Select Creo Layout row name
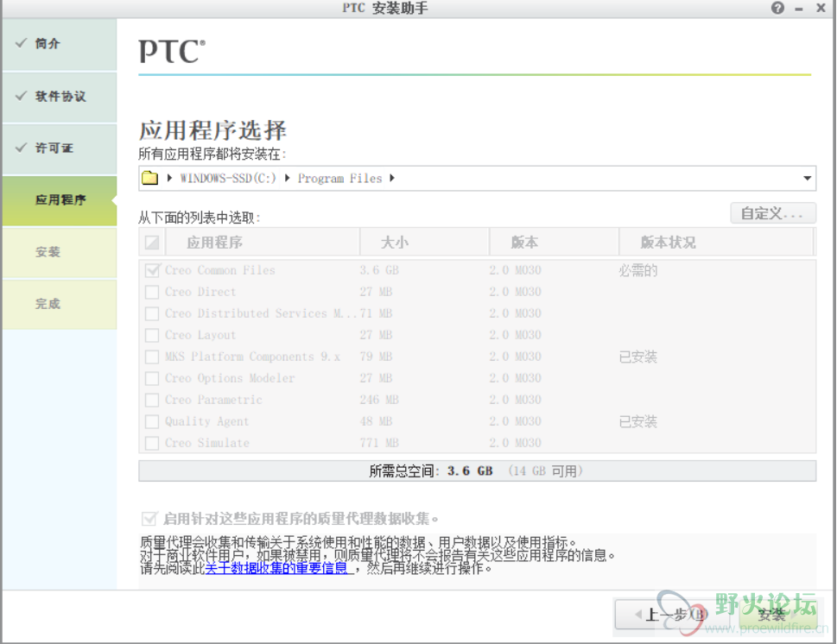 point(200,335)
